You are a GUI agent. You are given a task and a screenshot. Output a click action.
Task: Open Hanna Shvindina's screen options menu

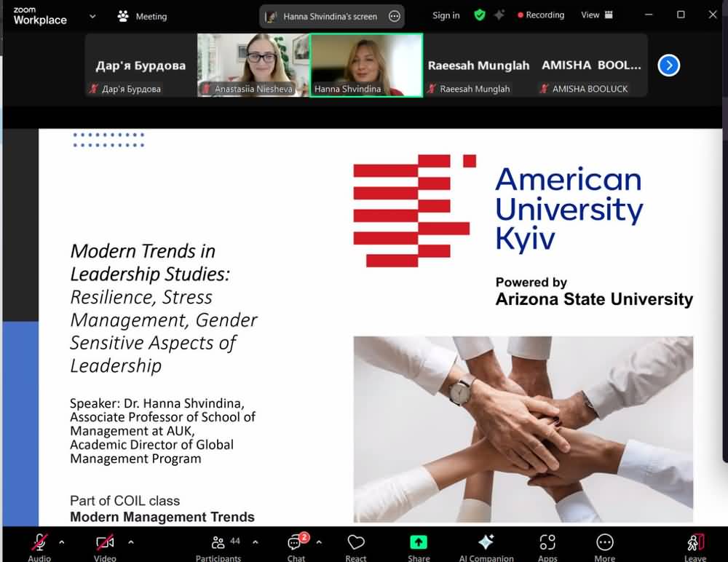click(395, 16)
